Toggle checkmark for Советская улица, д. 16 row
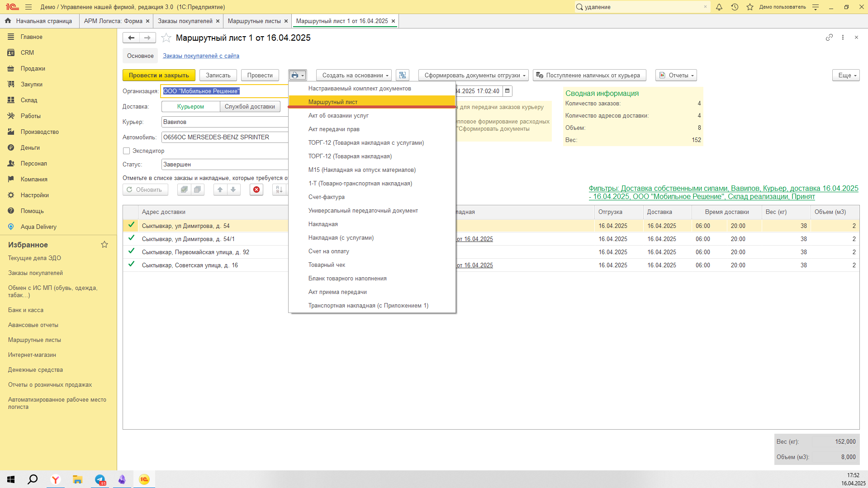 pos(131,265)
